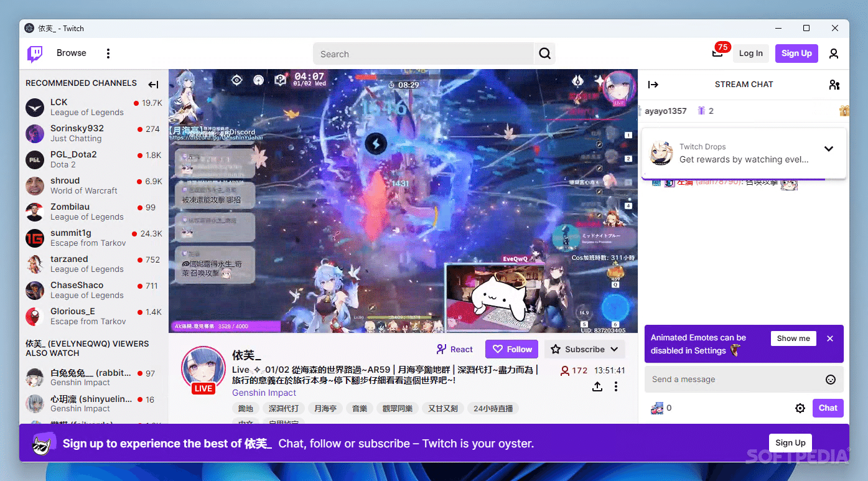Image resolution: width=868 pixels, height=481 pixels.
Task: Click Sorinsky932 channel avatar
Action: coord(35,134)
